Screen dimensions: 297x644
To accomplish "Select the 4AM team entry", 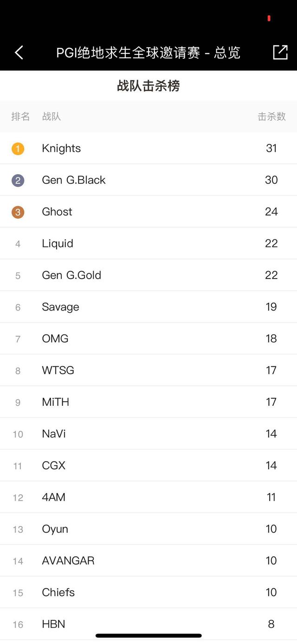I will pyautogui.click(x=54, y=497).
